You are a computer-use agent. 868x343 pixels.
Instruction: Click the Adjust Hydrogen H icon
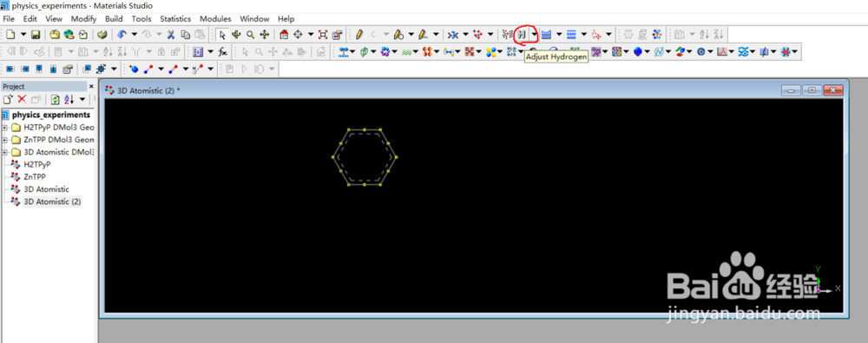pos(522,35)
